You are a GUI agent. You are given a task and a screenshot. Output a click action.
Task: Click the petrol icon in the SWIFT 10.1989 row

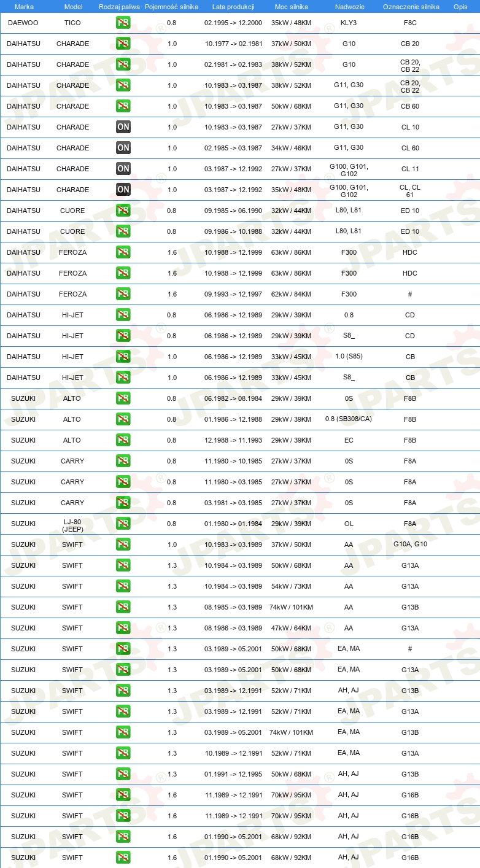pos(123,753)
